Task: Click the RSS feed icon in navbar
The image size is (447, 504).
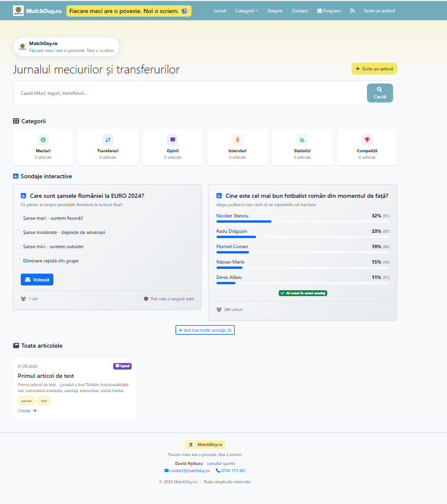Action: point(352,11)
